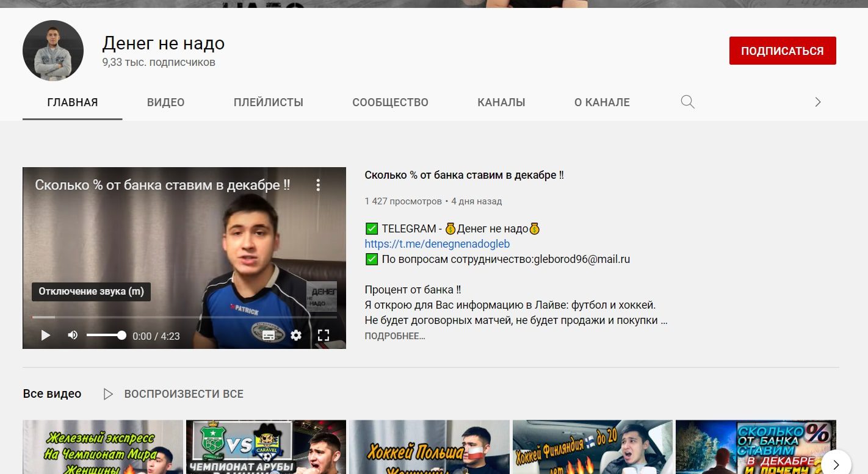Open the Все видео section heading
Viewport: 868px width, 474px height.
click(x=52, y=394)
